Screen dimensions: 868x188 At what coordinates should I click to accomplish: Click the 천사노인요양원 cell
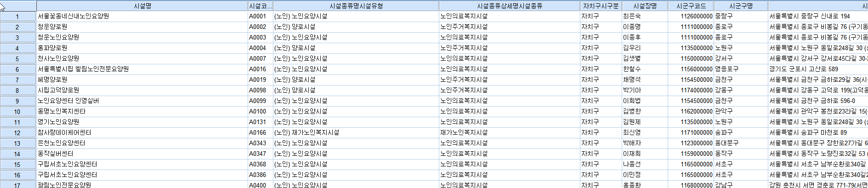coord(142,58)
